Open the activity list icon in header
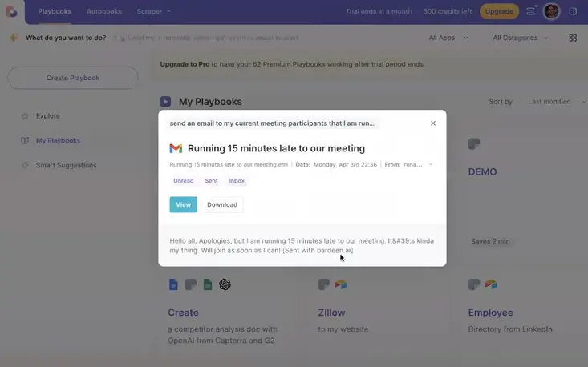Viewport: 588px width, 367px height. [x=531, y=11]
